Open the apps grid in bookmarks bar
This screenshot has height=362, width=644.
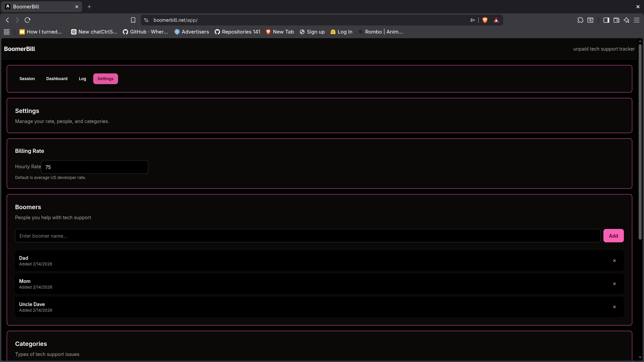(x=7, y=32)
